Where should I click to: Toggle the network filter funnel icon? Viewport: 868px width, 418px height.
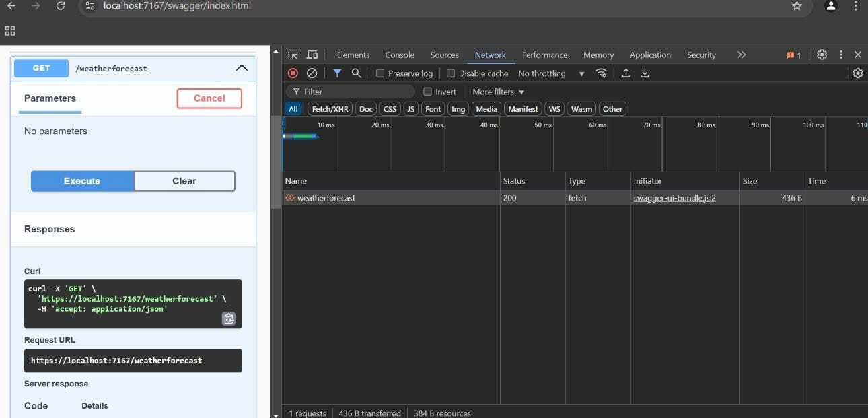click(337, 73)
